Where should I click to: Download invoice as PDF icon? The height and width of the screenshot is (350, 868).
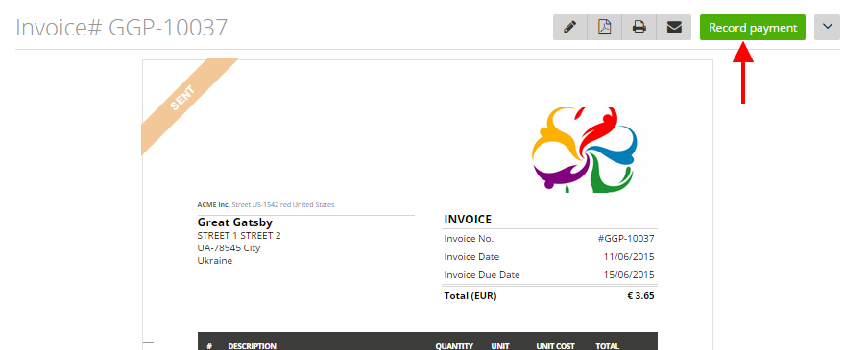tap(605, 27)
